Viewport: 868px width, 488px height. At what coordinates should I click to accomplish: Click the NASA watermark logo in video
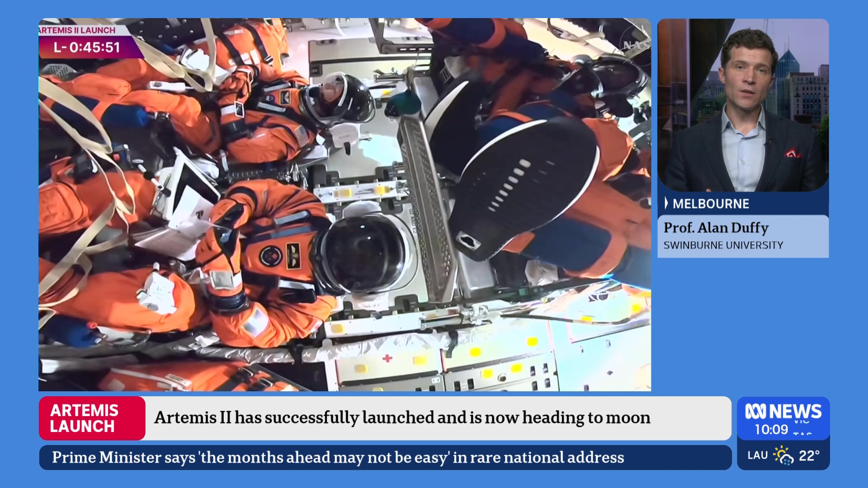coord(635,44)
